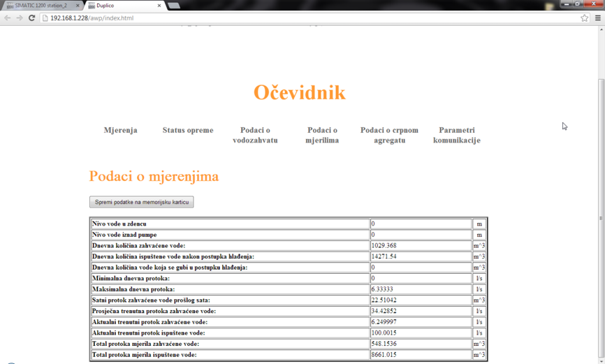The width and height of the screenshot is (605, 364).
Task: Click label 'Total protoka mjerila ispuštene vode:'
Action: click(145, 354)
